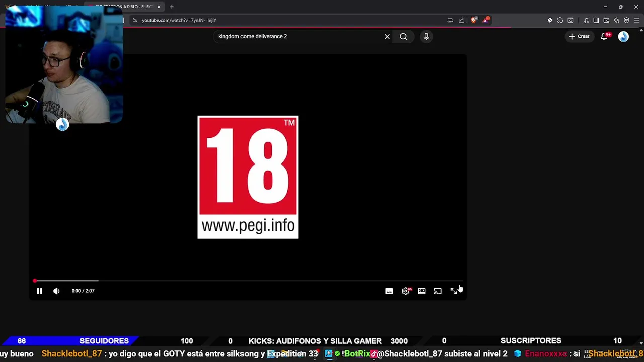The width and height of the screenshot is (644, 362).
Task: Click install/screen icon in address bar
Action: (450, 20)
